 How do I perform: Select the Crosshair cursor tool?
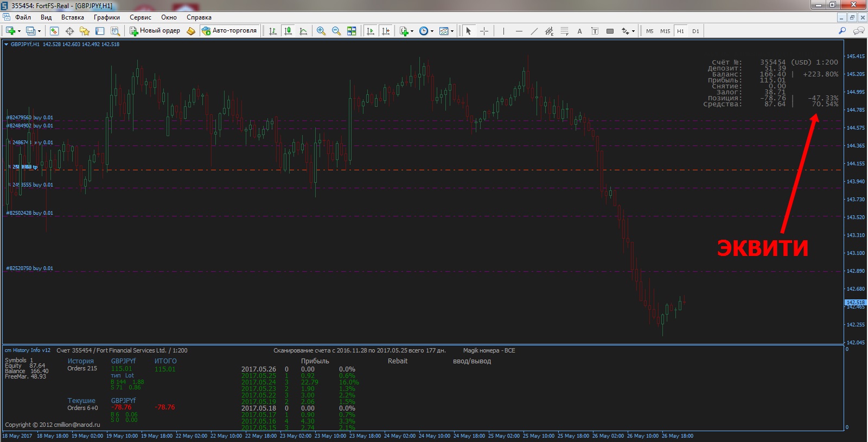[x=484, y=31]
